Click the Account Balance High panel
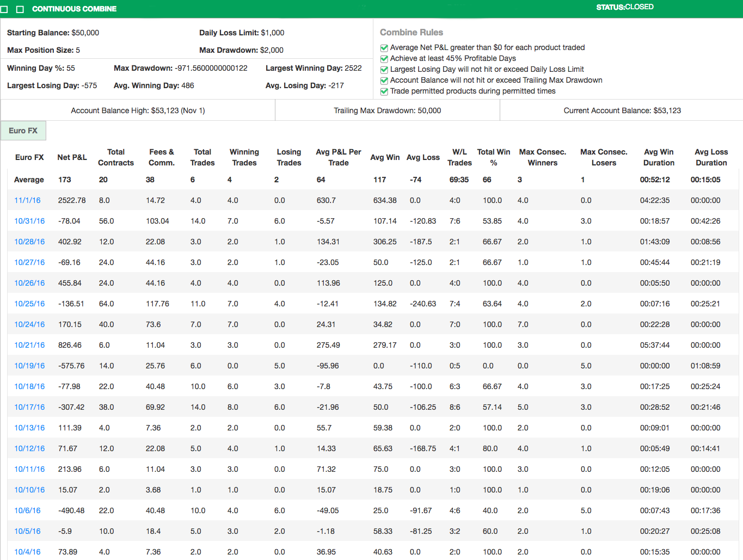The height and width of the screenshot is (560, 743). point(138,110)
